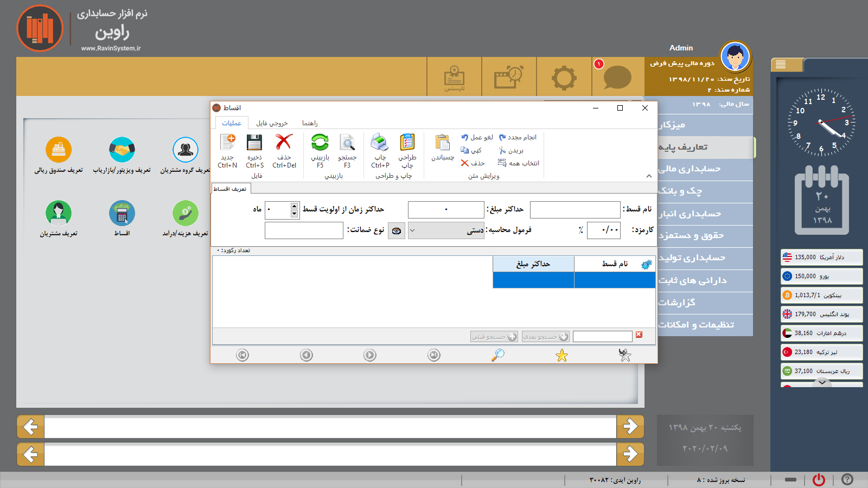
Task: Click the New (جدید) record icon
Action: click(227, 143)
